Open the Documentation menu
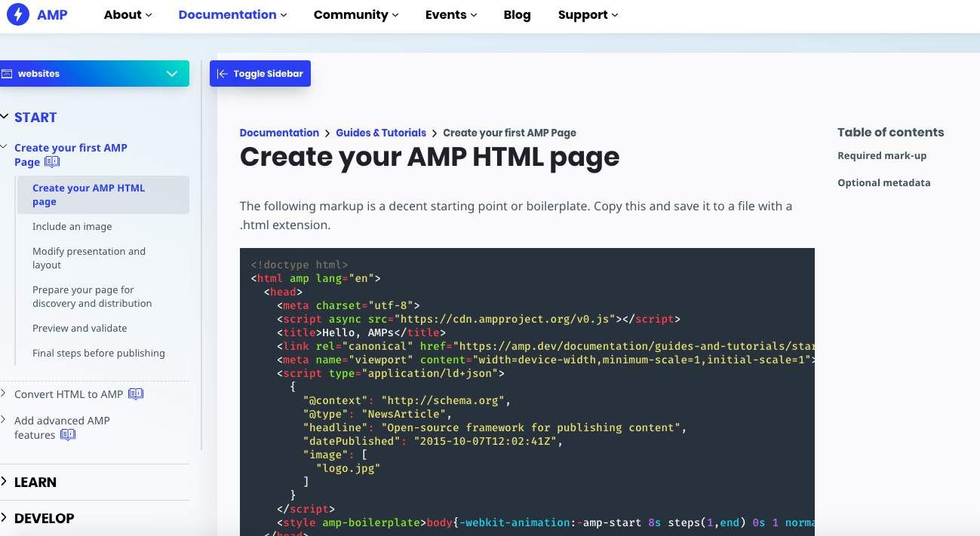This screenshot has width=980, height=536. click(x=232, y=15)
